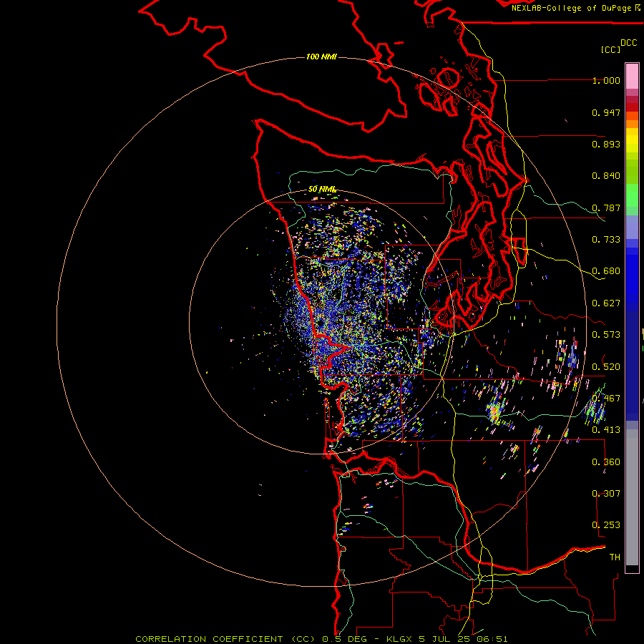This screenshot has width=644, height=644.
Task: Select the 0.467 legend value
Action: point(606,399)
